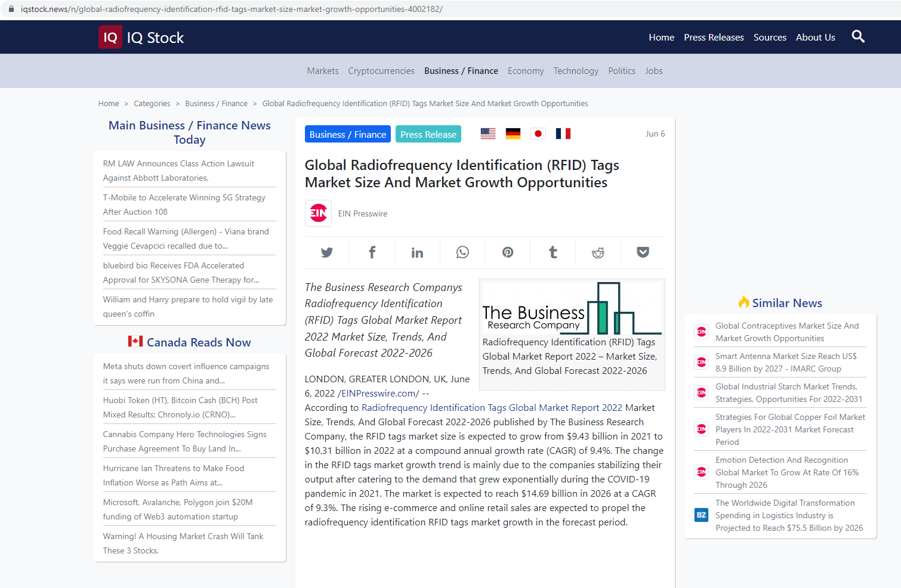
Task: Go to Business / Finance in breadcrumb
Action: click(x=216, y=103)
